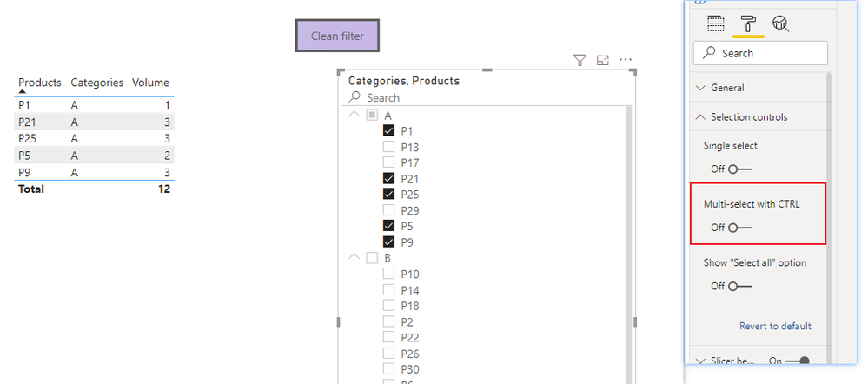Check the category B checkbox

[372, 258]
